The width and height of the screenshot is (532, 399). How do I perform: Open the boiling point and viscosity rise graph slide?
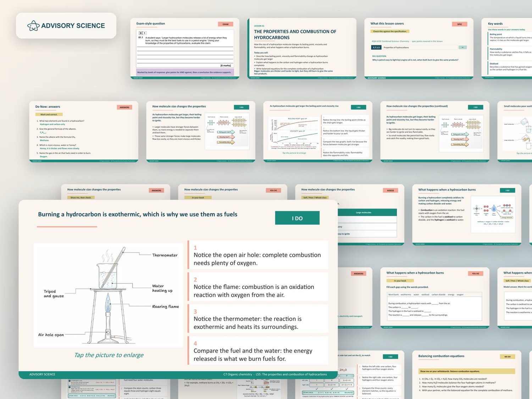318,132
